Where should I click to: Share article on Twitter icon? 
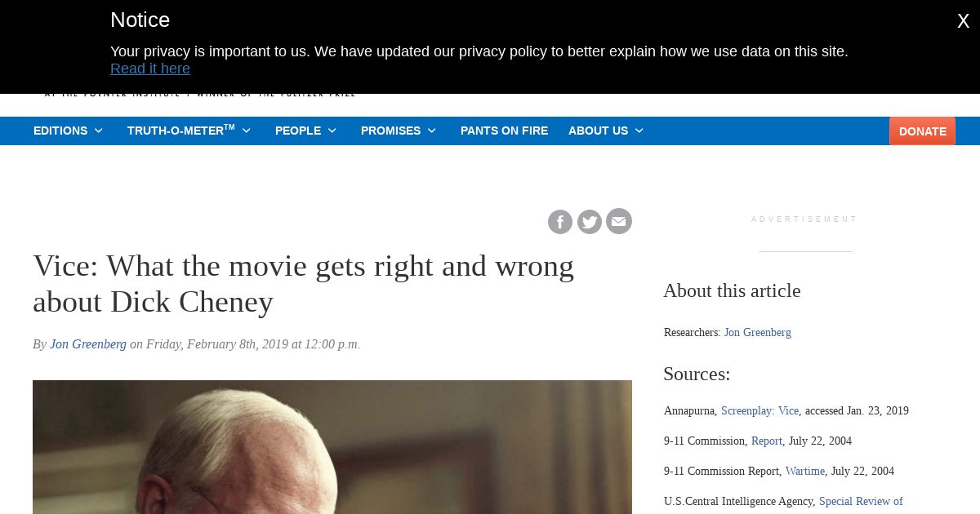pyautogui.click(x=590, y=222)
